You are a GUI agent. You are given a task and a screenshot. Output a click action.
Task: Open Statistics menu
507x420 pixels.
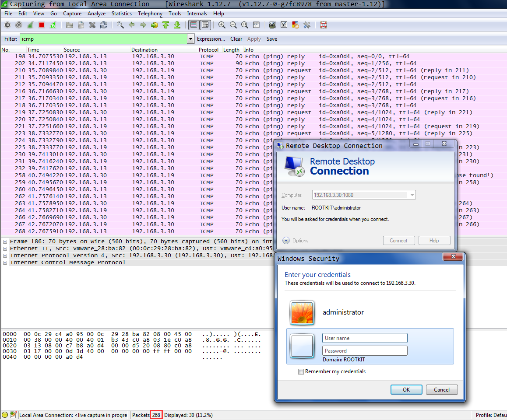point(122,14)
